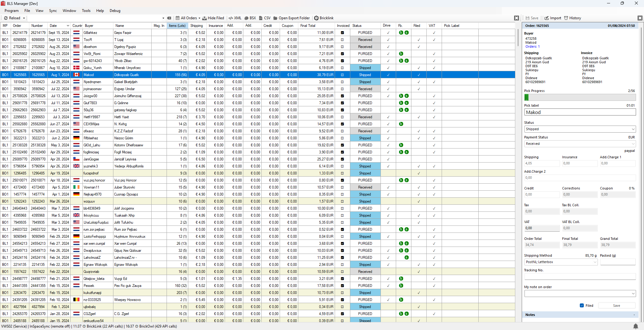The width and height of the screenshot is (644, 330).
Task: Click Denmark flag in Qoku_Yumh row
Action: point(76,68)
